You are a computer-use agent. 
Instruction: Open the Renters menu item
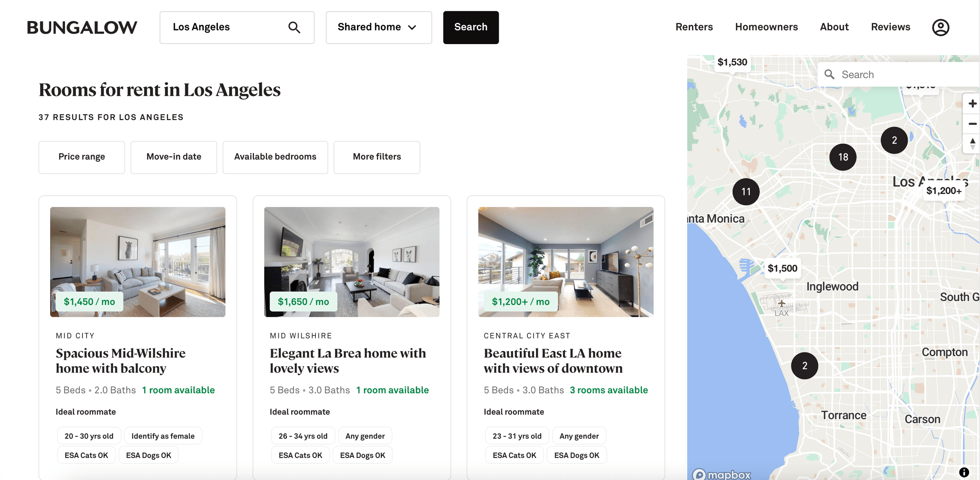click(694, 27)
